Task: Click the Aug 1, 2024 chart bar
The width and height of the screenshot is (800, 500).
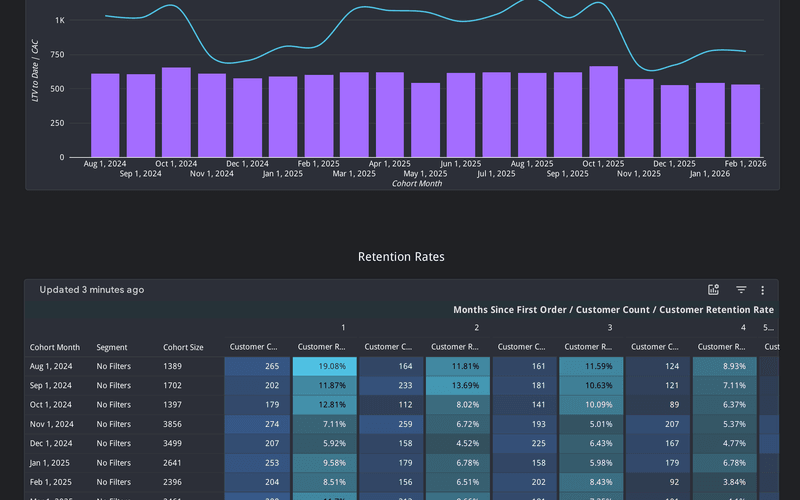Action: 105,115
